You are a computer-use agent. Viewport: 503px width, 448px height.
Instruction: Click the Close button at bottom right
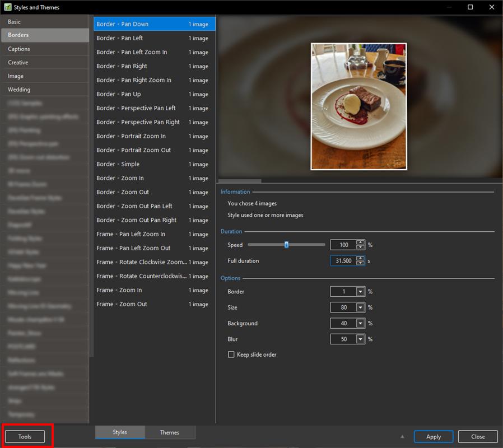pos(478,437)
